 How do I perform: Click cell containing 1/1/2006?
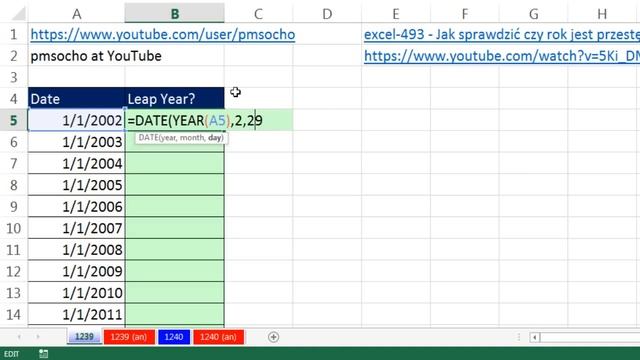pyautogui.click(x=76, y=207)
